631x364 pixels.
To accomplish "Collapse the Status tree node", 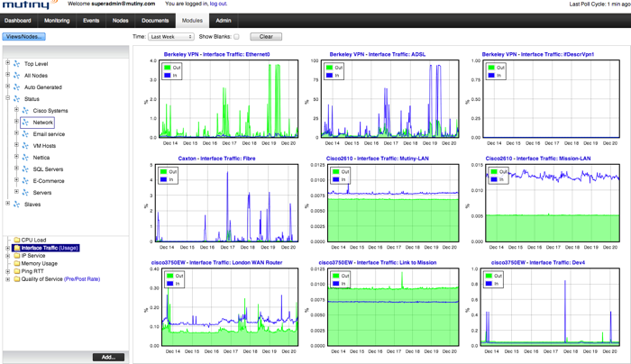I will pos(7,98).
